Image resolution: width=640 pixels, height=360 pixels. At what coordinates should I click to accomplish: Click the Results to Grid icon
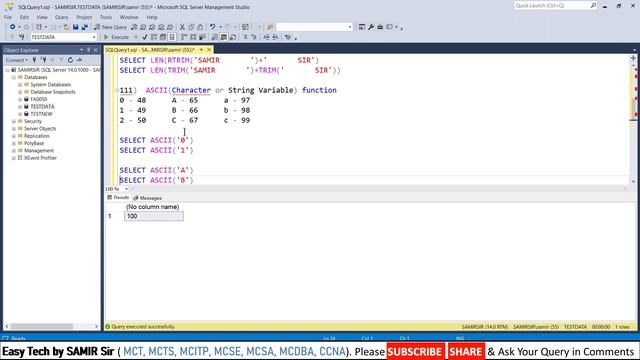(224, 37)
